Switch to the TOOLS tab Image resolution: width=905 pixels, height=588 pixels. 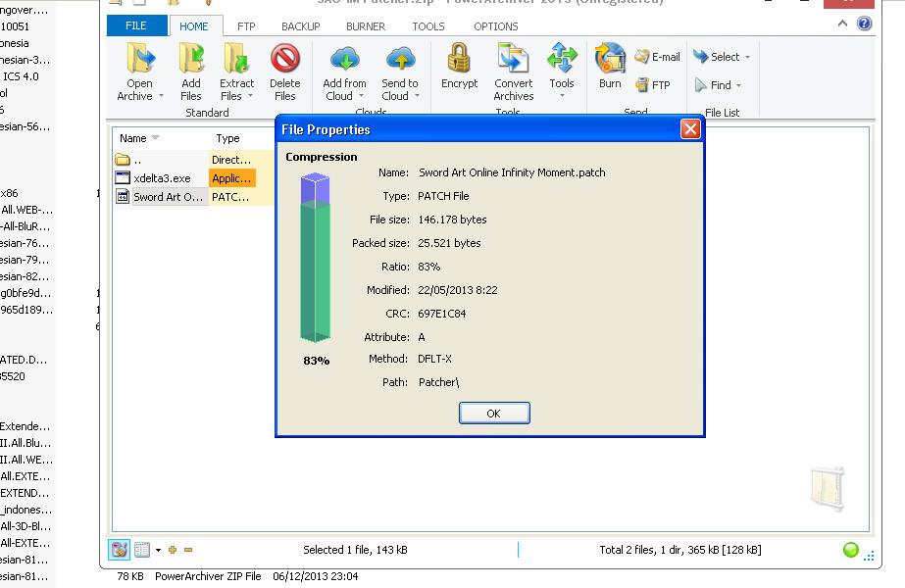[428, 26]
